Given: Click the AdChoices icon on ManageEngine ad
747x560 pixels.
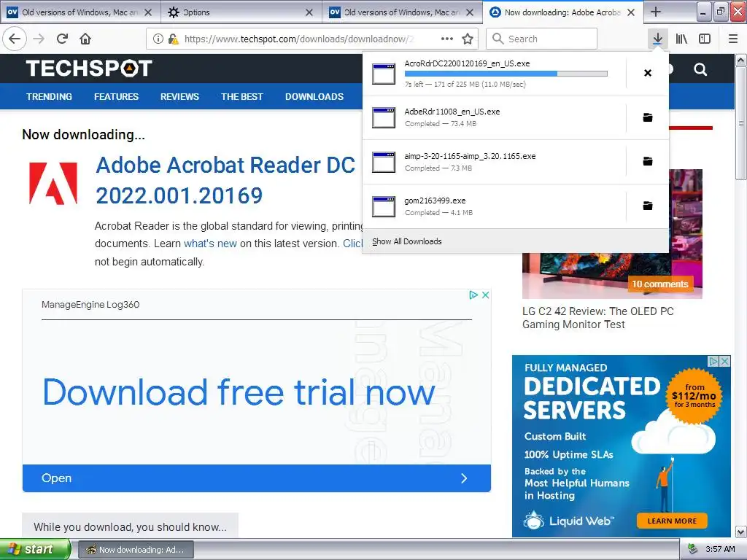Looking at the screenshot, I should (x=473, y=295).
